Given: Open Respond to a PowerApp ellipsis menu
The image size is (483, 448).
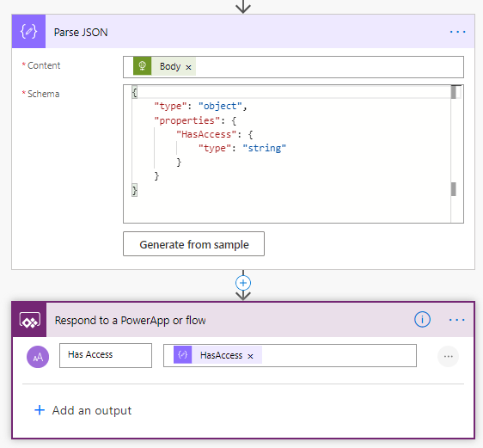Looking at the screenshot, I should 457,320.
